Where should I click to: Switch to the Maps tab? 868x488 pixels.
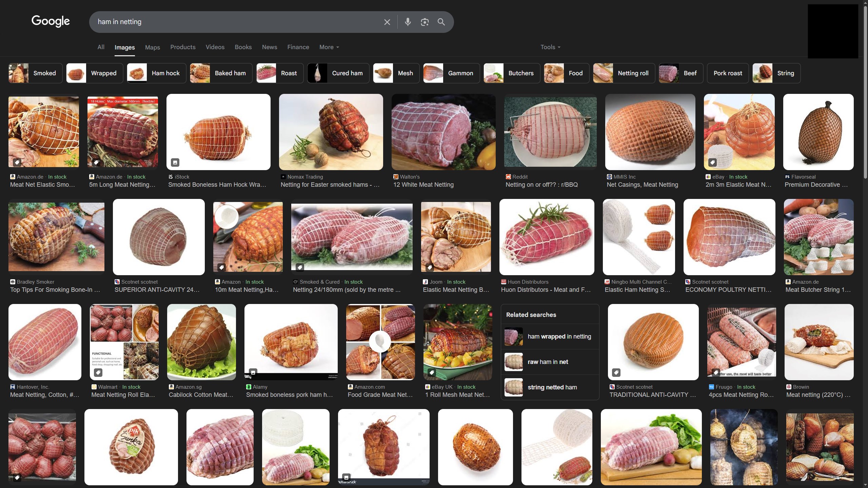point(153,47)
